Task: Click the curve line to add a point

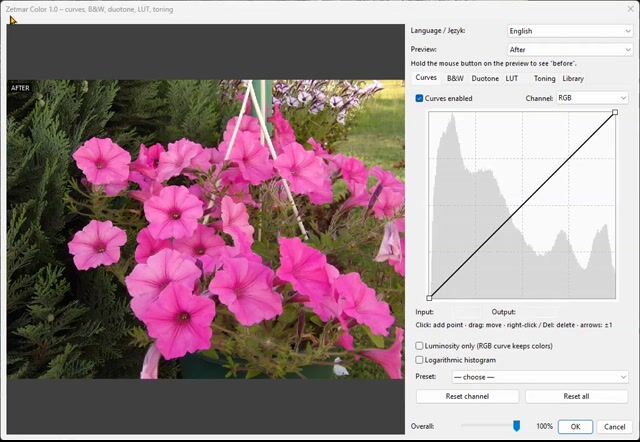Action: [522, 205]
